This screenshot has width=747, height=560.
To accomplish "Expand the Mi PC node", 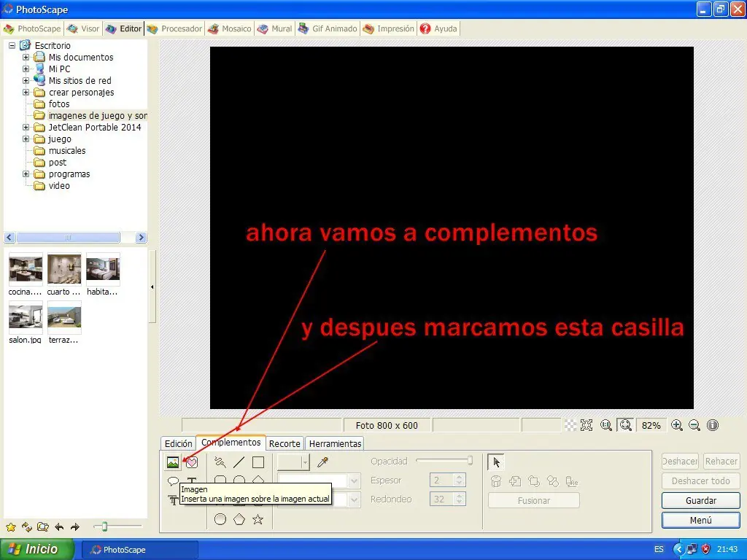I will coord(26,69).
